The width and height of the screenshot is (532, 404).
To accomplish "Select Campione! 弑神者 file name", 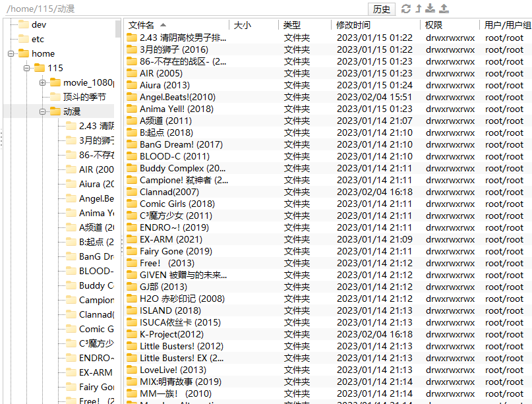I will [184, 181].
